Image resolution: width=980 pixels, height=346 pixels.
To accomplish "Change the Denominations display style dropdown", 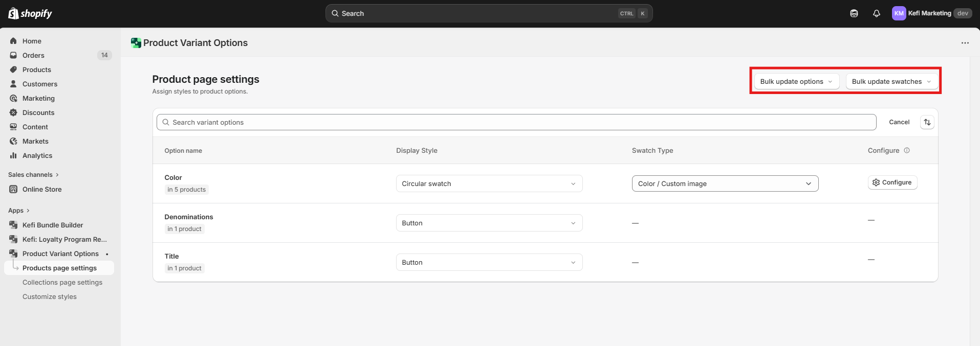I will (x=489, y=223).
